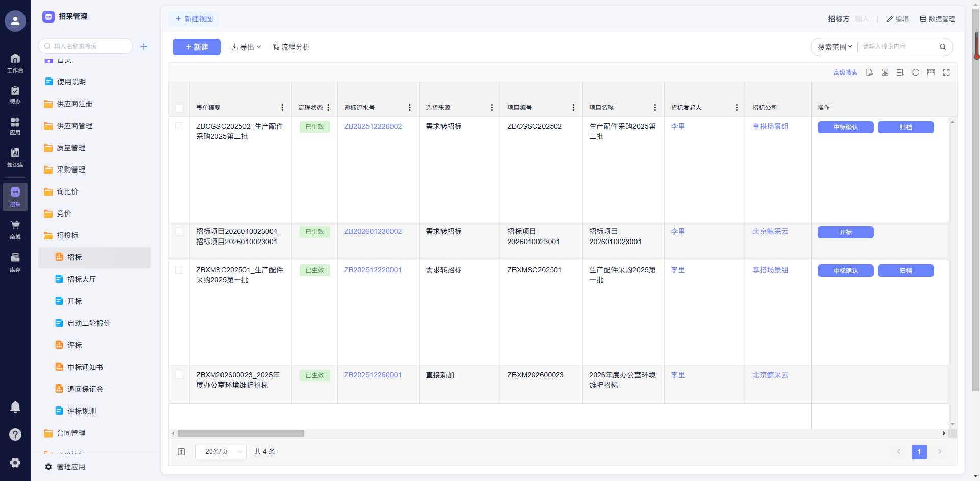This screenshot has height=481, width=980.
Task: Click the refresh icon in table toolbar
Action: (916, 73)
